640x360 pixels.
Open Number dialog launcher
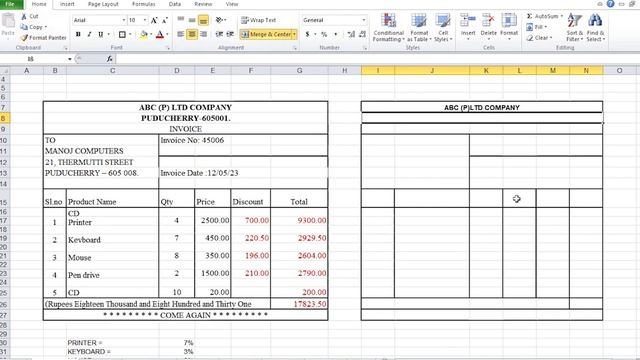click(365, 48)
